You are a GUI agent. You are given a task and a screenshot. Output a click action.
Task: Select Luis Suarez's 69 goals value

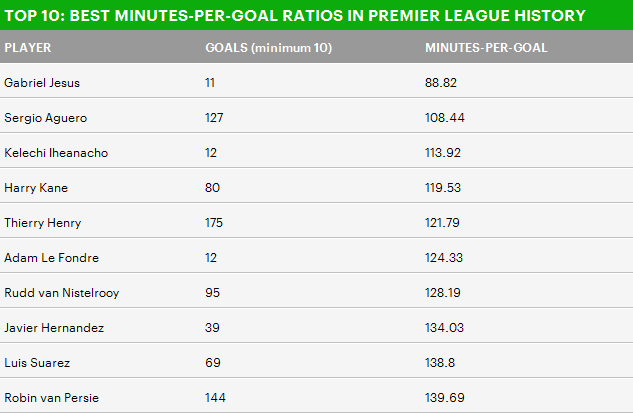coord(211,363)
